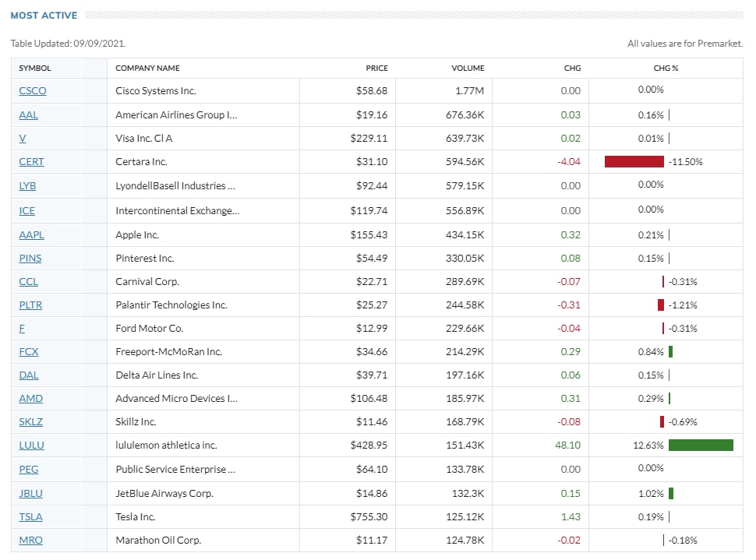Click the COMPANY NAME column header
The width and height of the screenshot is (756, 560).
[x=147, y=68]
